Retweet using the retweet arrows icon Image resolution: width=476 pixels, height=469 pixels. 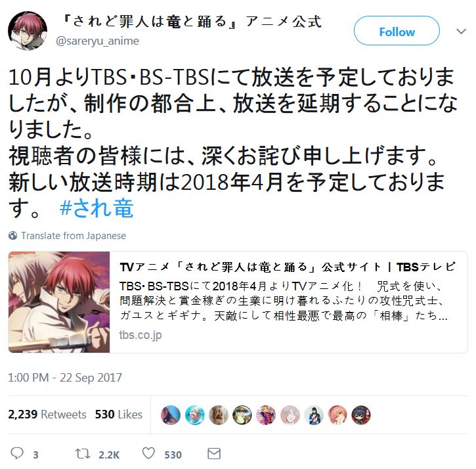pos(83,454)
